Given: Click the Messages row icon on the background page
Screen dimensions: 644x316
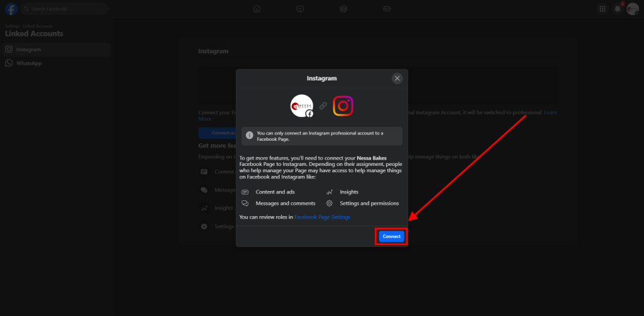Looking at the screenshot, I should coord(204,190).
